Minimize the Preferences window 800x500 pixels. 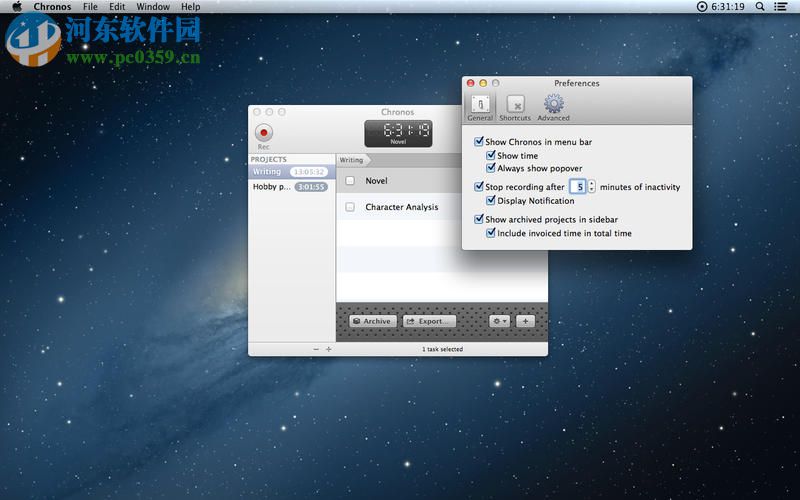click(x=483, y=83)
